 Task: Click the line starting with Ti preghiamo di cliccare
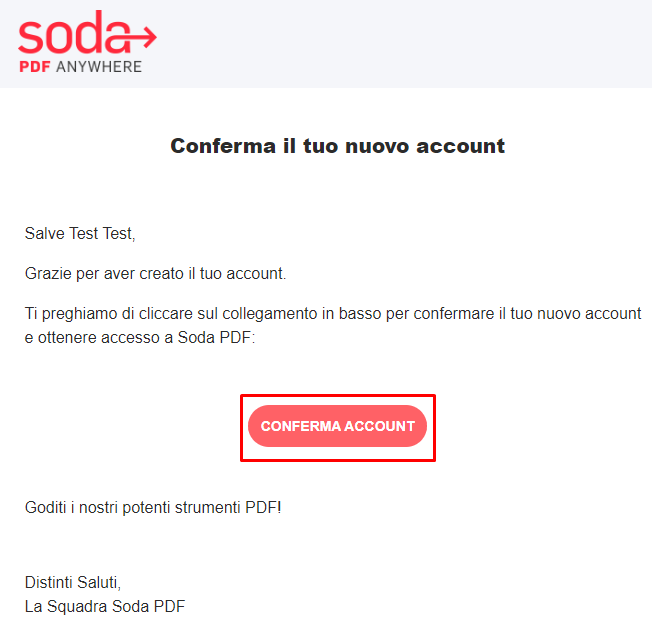[333, 314]
